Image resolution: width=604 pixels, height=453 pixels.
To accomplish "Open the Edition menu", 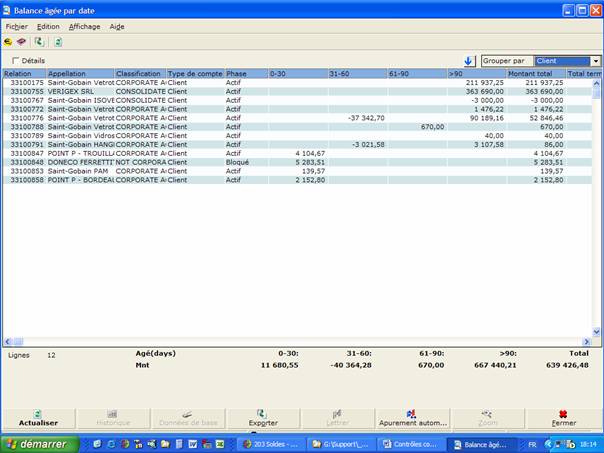I will click(48, 26).
